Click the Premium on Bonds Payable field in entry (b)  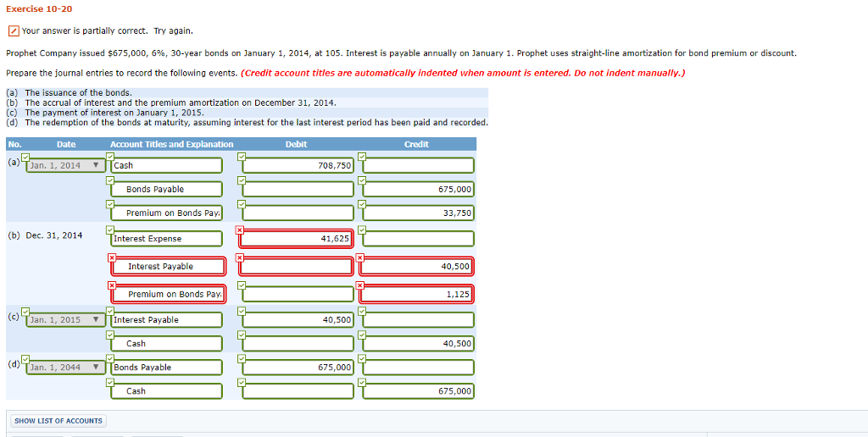coord(169,294)
